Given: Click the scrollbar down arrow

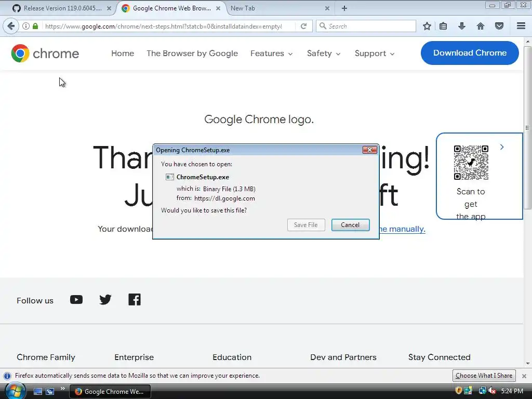Looking at the screenshot, I should pyautogui.click(x=528, y=364).
